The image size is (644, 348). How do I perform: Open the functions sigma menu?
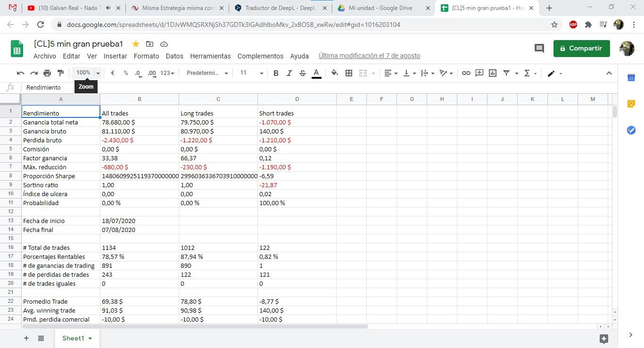tap(530, 73)
